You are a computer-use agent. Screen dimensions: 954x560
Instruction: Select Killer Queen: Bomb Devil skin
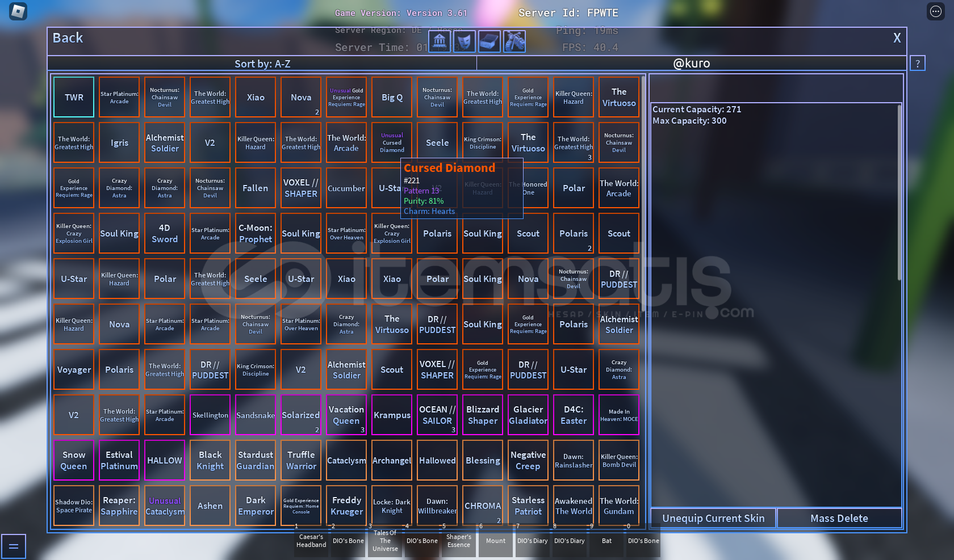(619, 460)
